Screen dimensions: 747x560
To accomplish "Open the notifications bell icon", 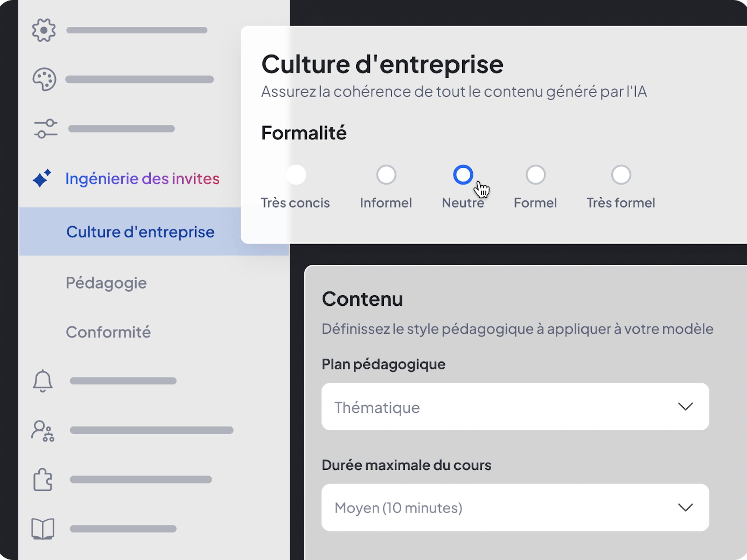I will 43,381.
